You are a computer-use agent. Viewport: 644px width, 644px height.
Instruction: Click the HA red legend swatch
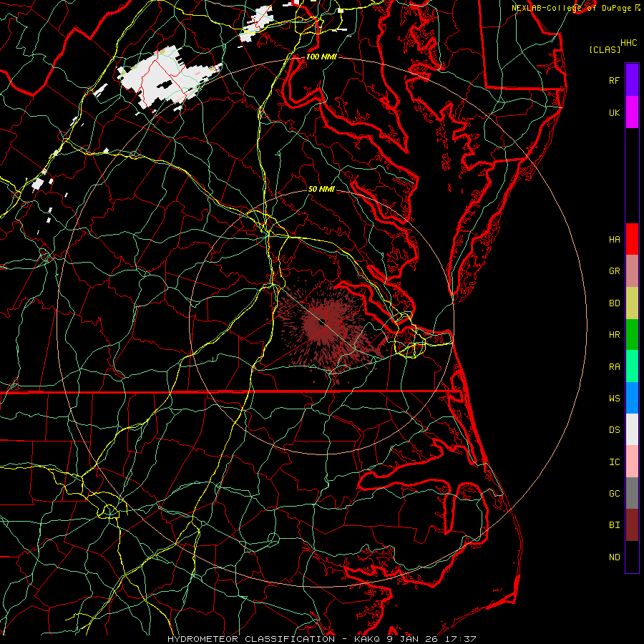click(632, 239)
